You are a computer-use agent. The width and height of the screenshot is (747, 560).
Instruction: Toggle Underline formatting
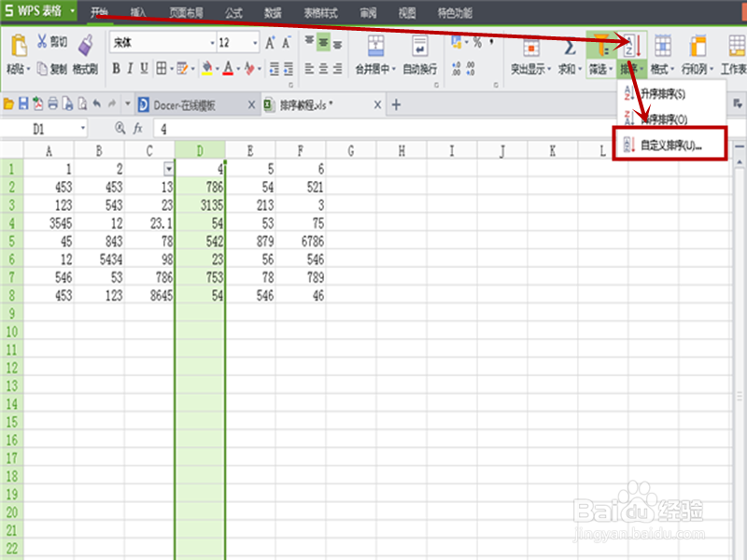pyautogui.click(x=144, y=68)
